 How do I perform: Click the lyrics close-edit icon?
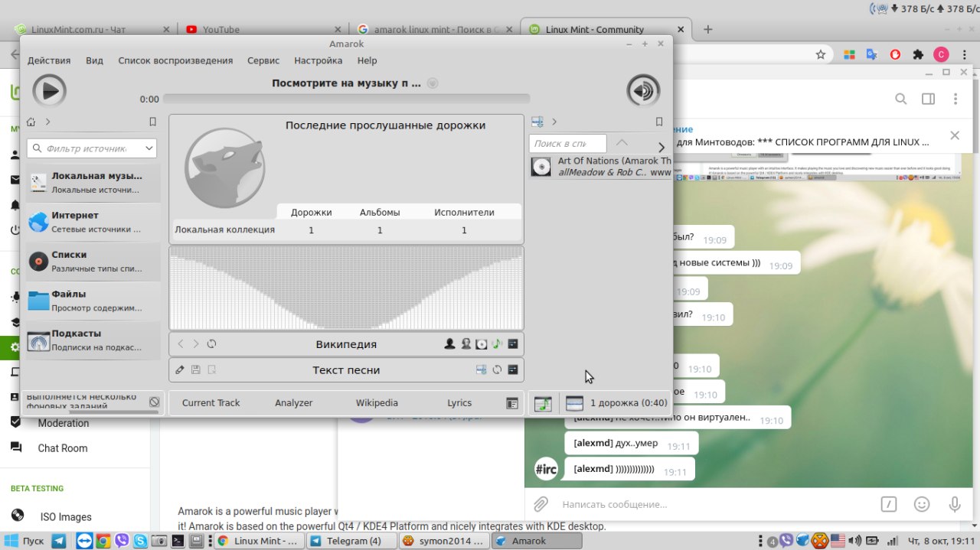tap(212, 369)
